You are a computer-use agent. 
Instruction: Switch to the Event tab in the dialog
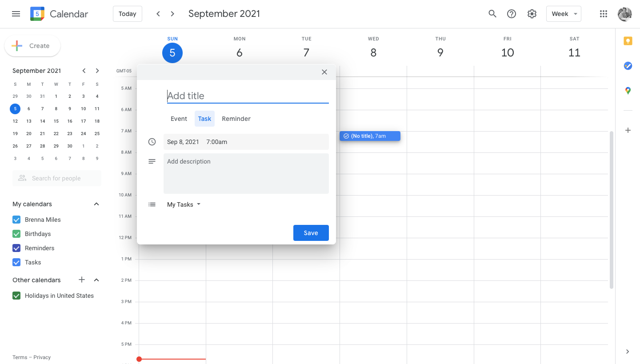coord(179,119)
